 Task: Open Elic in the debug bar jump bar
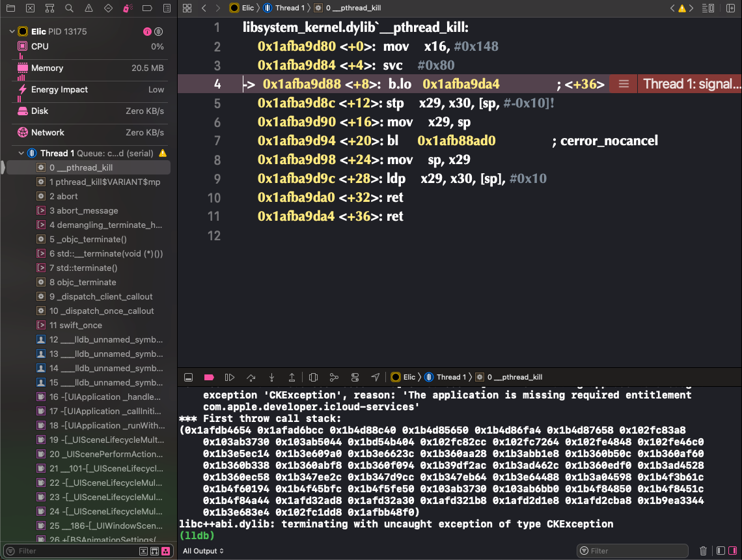click(x=403, y=377)
